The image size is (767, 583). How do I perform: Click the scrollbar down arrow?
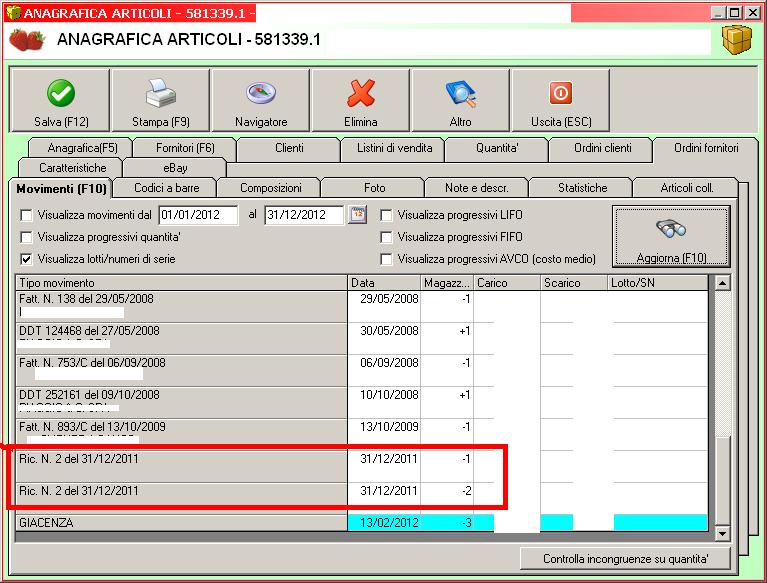tap(722, 534)
